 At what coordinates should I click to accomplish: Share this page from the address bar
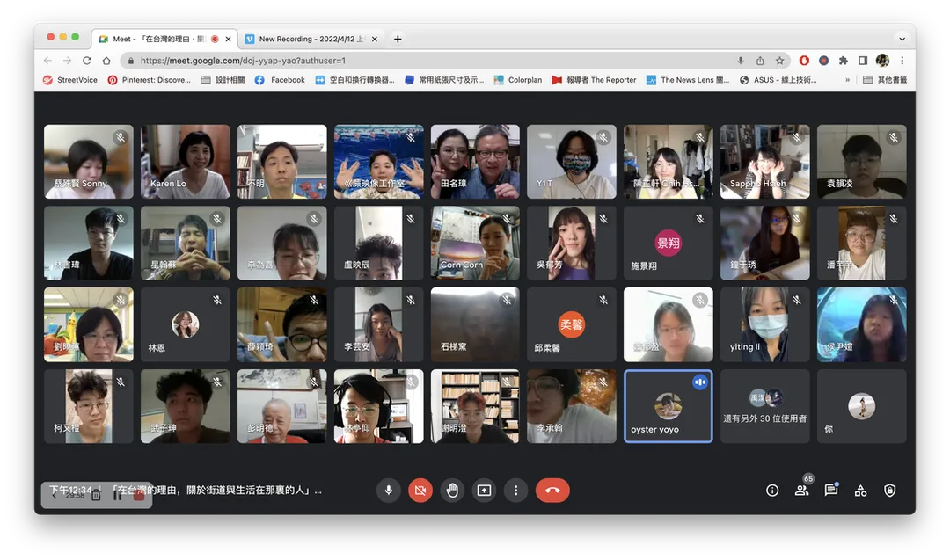[760, 61]
